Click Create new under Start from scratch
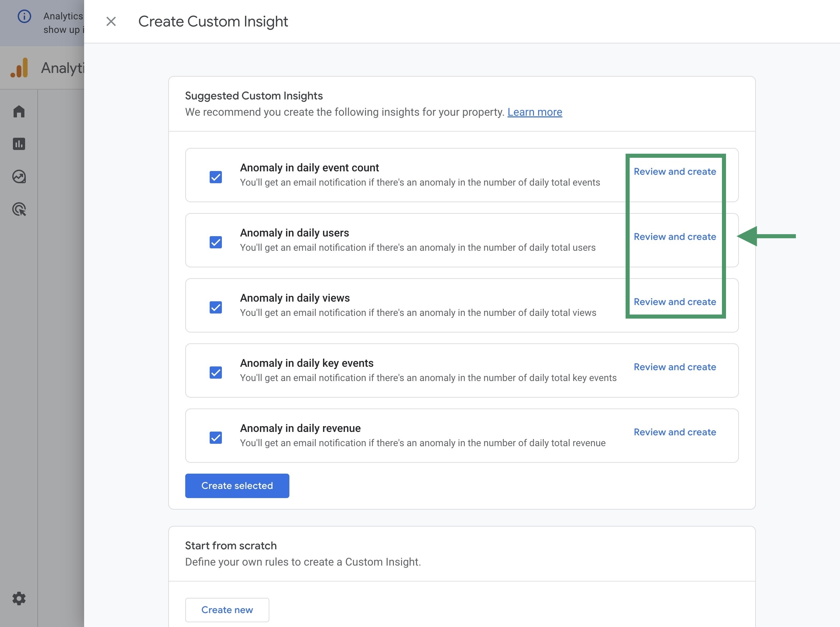 pos(227,610)
